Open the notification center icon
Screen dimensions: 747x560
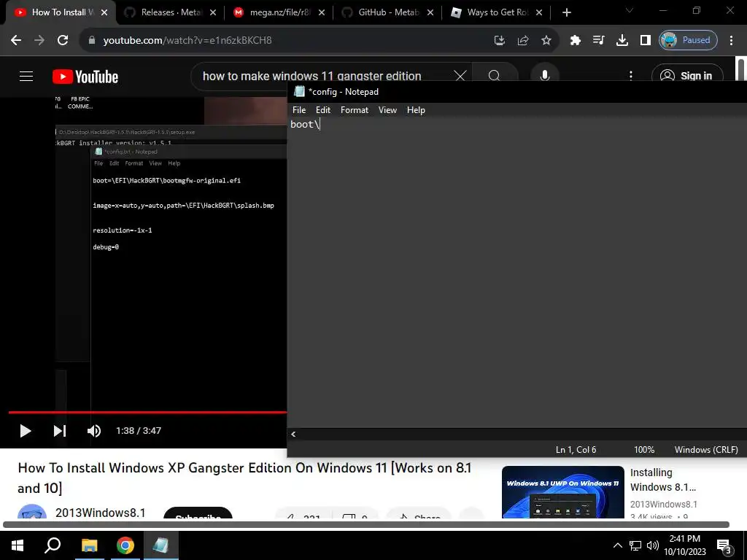[724, 546]
